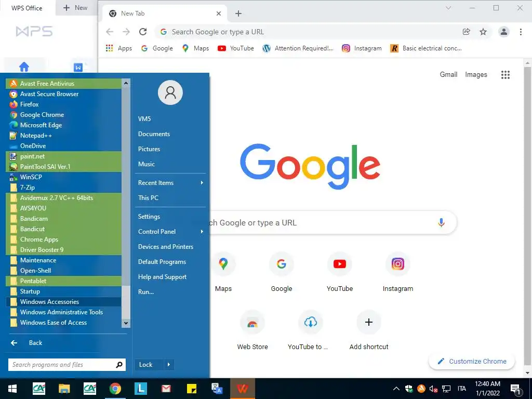Click the Windows Start button
Image resolution: width=532 pixels, height=399 pixels.
(12, 389)
